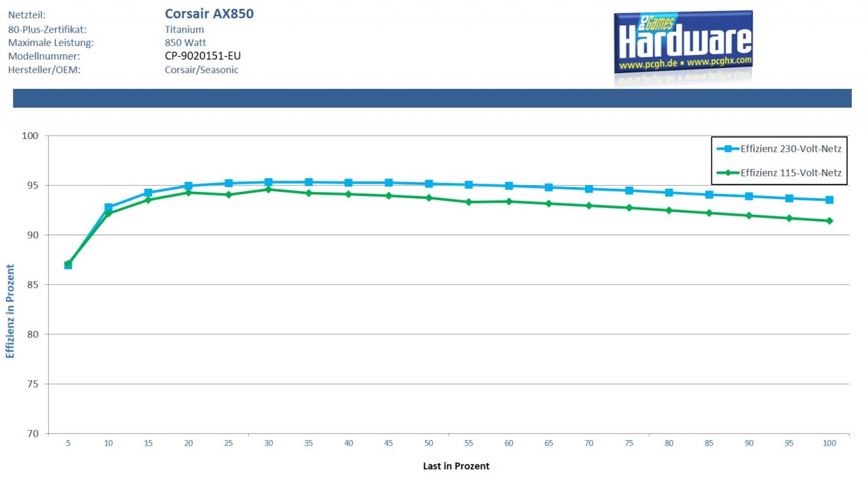
Task: Click the 'Hersteller/OEM:' label
Action: [x=44, y=70]
